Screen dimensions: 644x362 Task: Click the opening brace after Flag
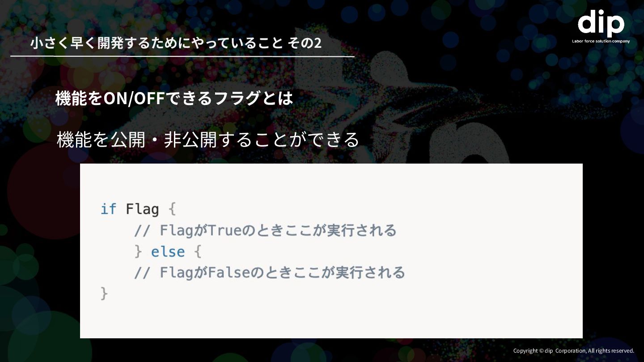click(x=173, y=209)
